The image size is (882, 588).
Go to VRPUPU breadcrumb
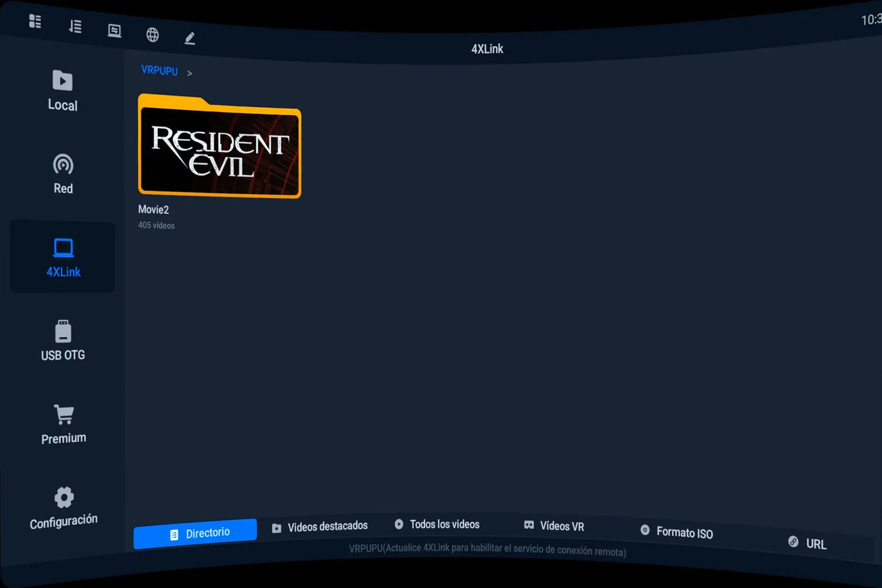coord(160,70)
